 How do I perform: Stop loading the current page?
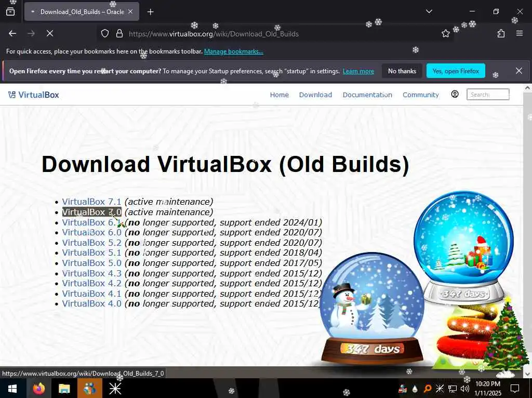click(x=50, y=34)
